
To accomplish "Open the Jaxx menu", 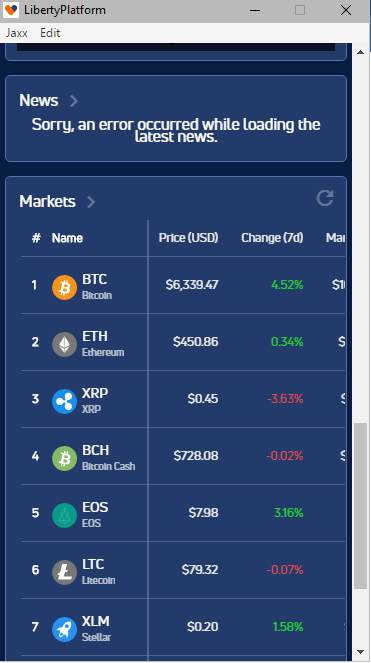I will [16, 33].
